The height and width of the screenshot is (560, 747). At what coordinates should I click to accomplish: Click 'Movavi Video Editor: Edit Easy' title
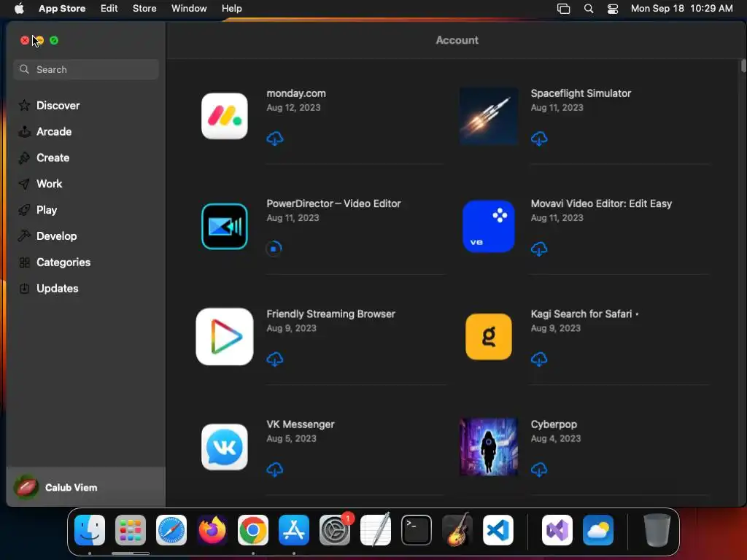[601, 203]
